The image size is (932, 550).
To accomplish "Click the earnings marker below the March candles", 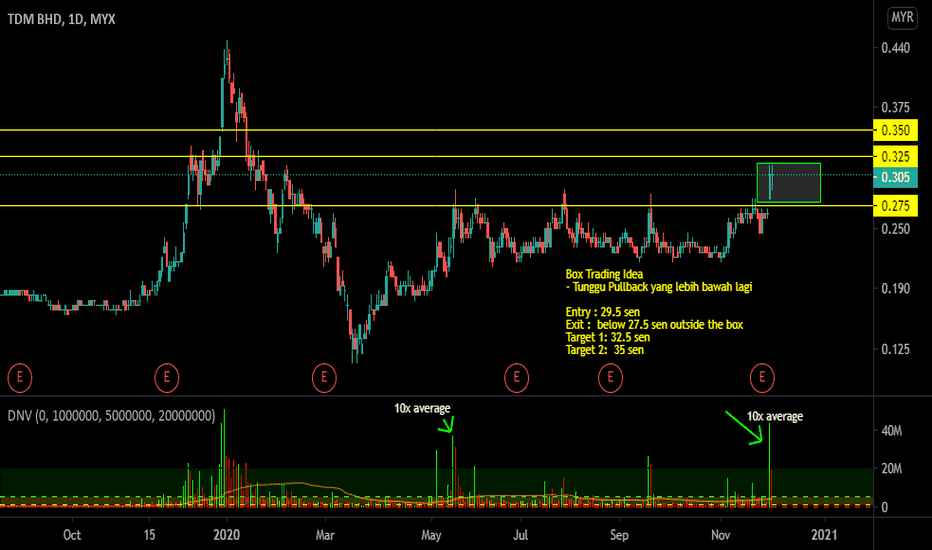I will 324,378.
